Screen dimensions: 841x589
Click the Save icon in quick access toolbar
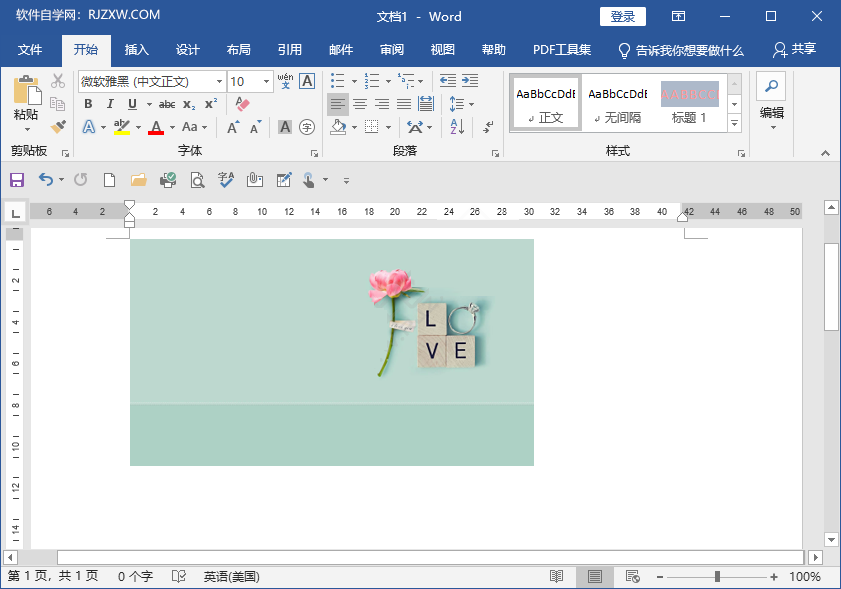coord(16,180)
